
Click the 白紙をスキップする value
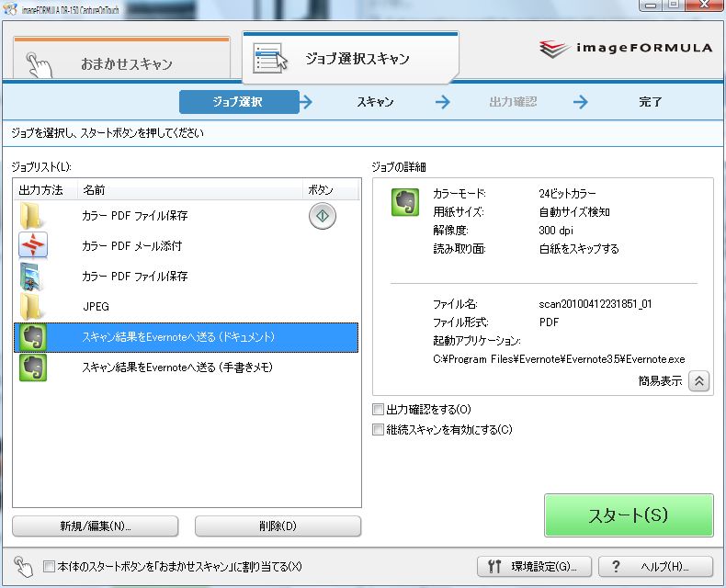pyautogui.click(x=579, y=249)
